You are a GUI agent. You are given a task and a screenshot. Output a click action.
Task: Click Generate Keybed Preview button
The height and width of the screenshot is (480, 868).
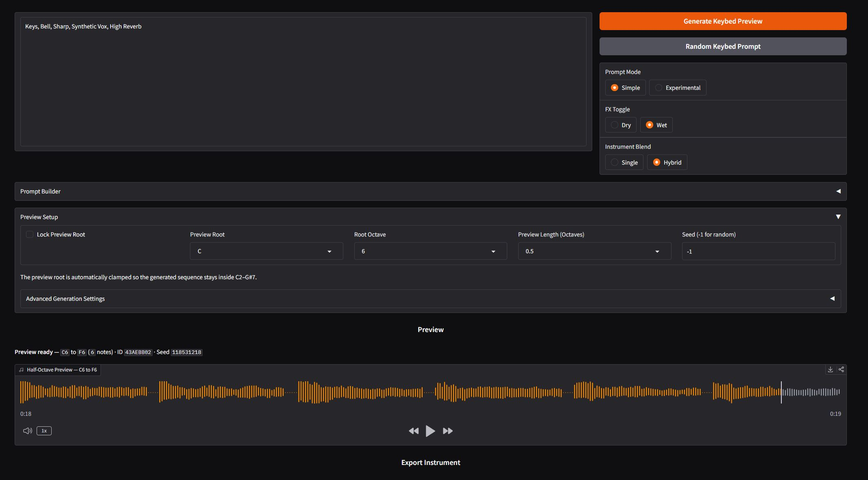(723, 21)
